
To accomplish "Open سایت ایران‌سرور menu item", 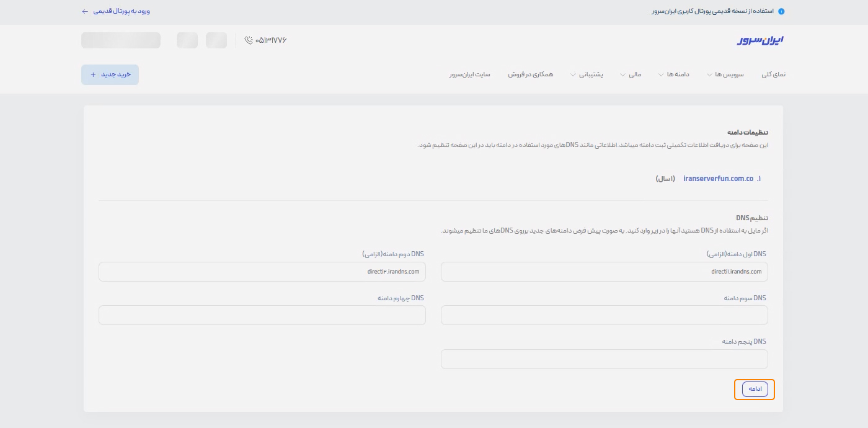I will [469, 74].
